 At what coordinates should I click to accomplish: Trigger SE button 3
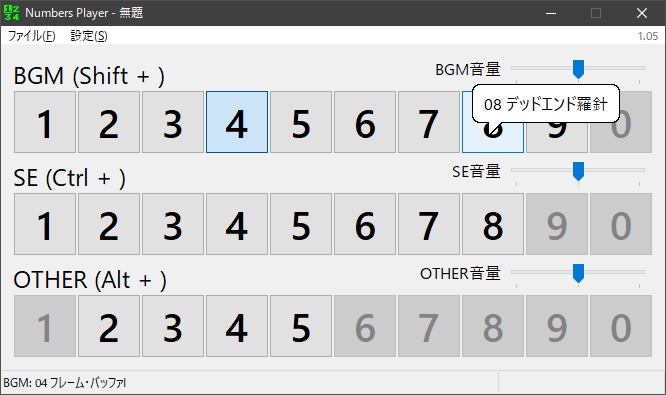(x=173, y=224)
